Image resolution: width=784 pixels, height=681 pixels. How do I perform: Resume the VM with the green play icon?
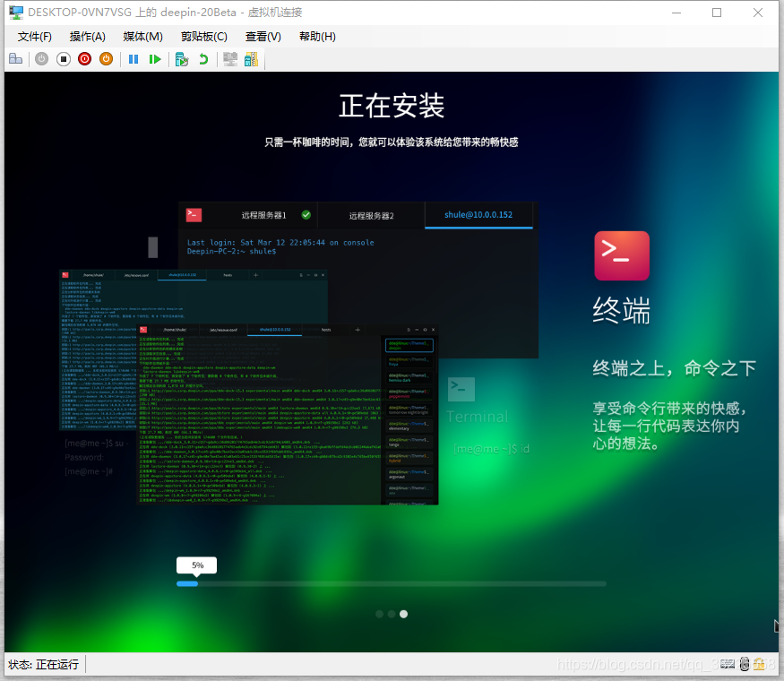coord(157,59)
